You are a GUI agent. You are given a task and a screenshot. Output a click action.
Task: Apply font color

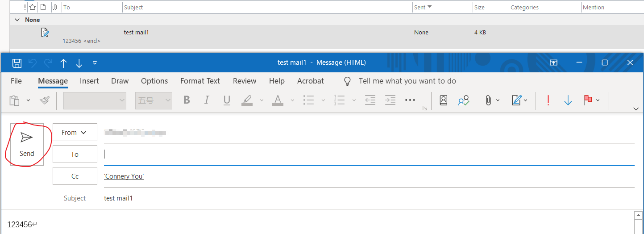(278, 100)
